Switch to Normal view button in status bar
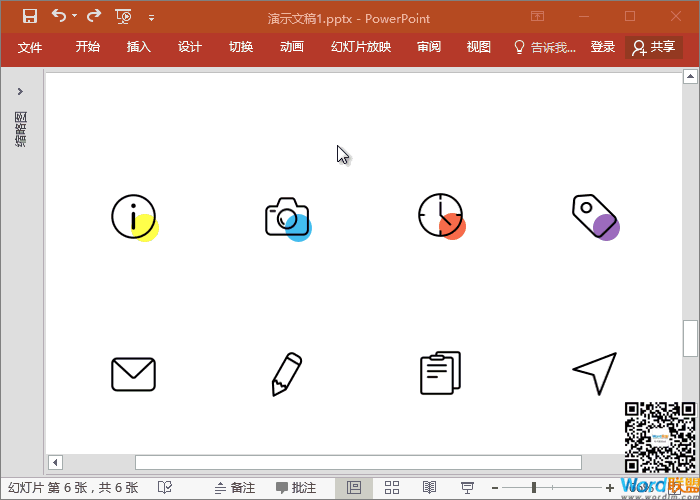The width and height of the screenshot is (700, 500). pyautogui.click(x=354, y=488)
